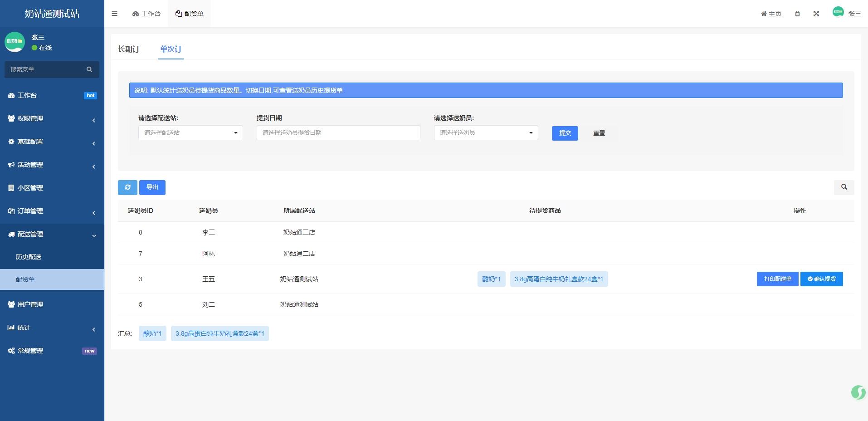
Task: Expand the 权限管理 sidebar menu
Action: click(x=52, y=118)
